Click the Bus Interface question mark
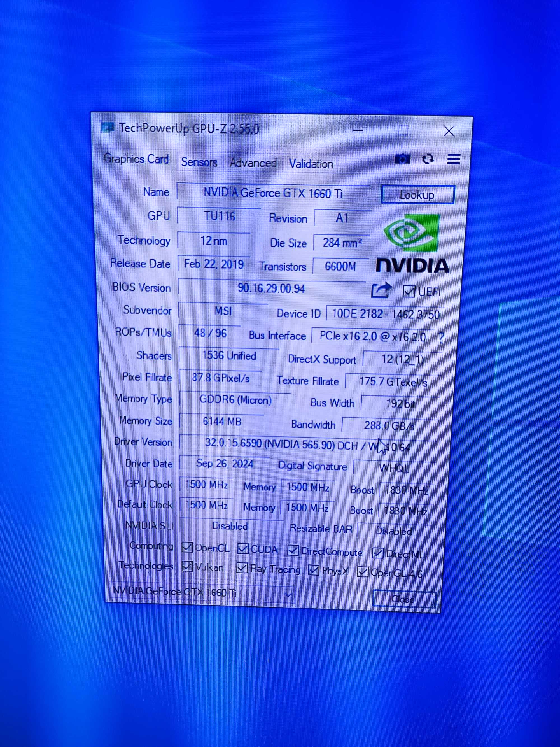The image size is (560, 747). pyautogui.click(x=441, y=337)
